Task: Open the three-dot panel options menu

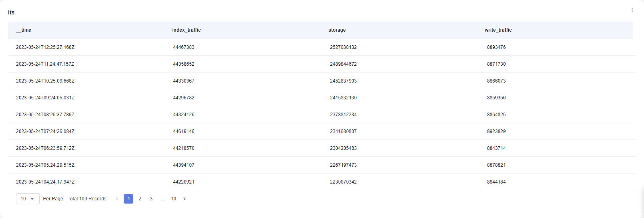Action: pyautogui.click(x=632, y=10)
